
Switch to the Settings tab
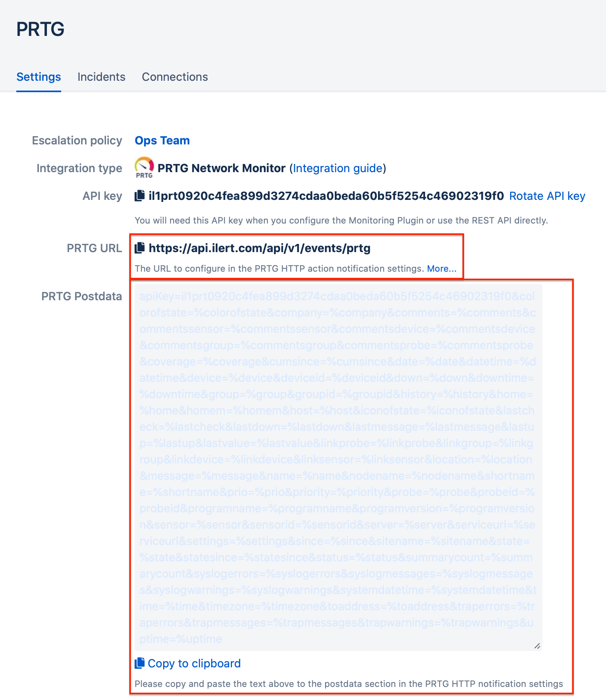click(39, 77)
